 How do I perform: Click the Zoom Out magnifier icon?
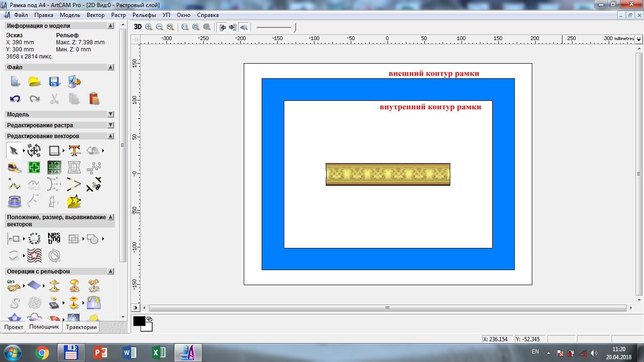point(159,27)
